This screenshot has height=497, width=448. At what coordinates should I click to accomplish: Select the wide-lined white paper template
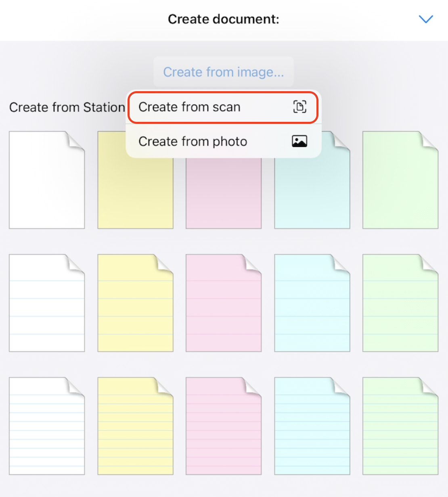coord(47,303)
